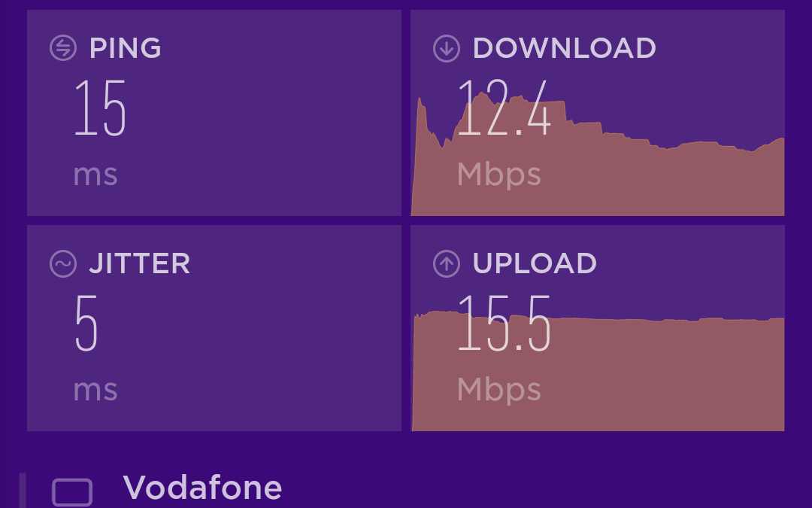
Task: Select the JITTER label
Action: pos(140,264)
